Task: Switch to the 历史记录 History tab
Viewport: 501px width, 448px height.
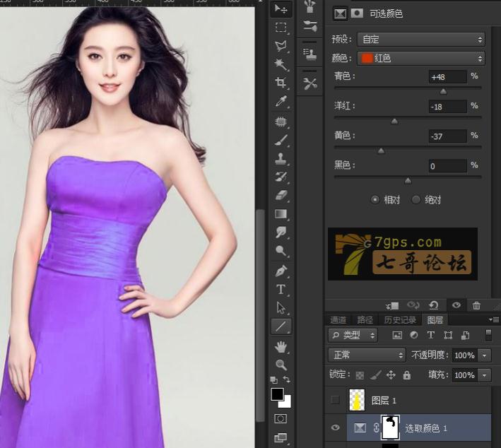Action: 400,320
